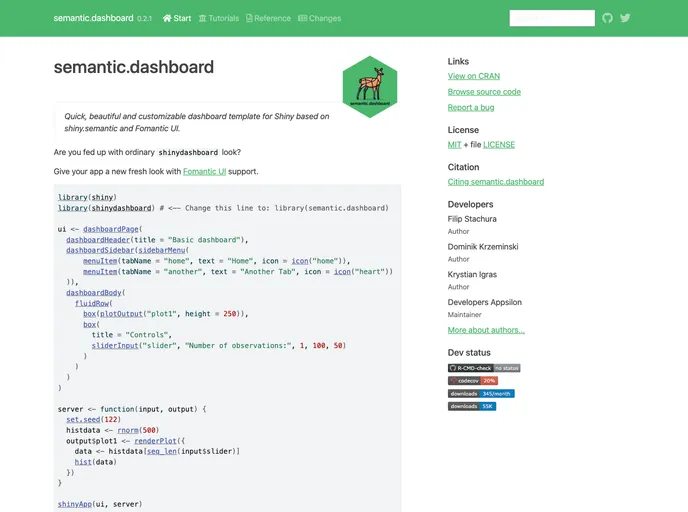
Task: Open the downloads 345/month badge
Action: click(x=481, y=394)
